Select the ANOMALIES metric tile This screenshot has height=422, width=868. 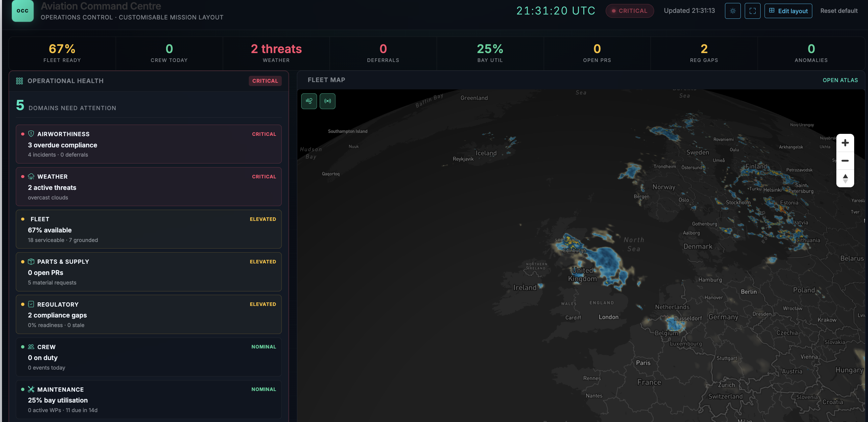pyautogui.click(x=811, y=53)
